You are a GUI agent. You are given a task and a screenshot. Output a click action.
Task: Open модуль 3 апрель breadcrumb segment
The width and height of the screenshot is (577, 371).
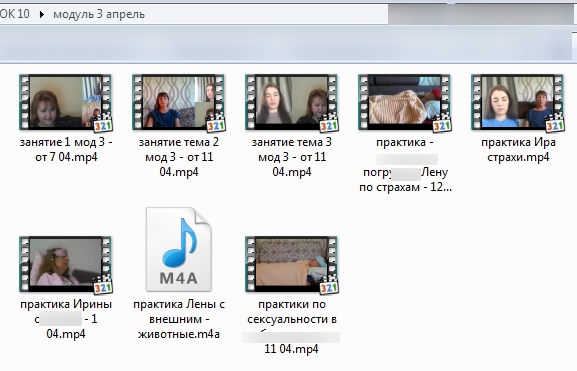[x=99, y=14]
